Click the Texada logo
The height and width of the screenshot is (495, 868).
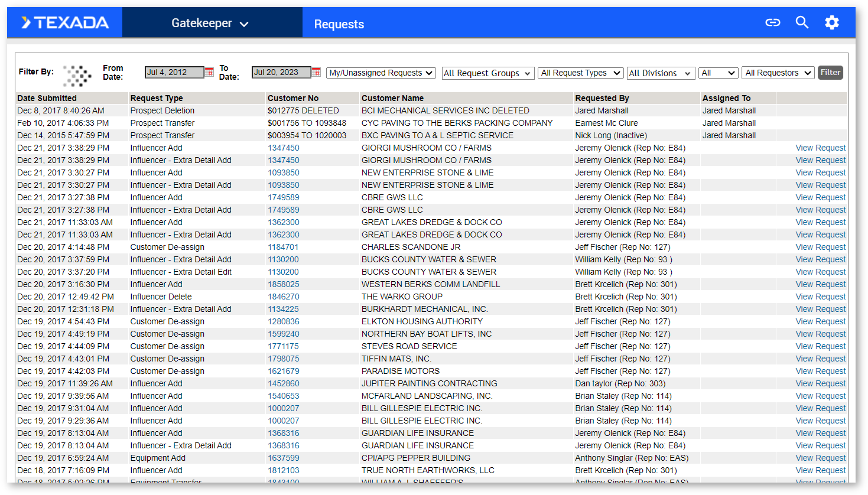(65, 22)
